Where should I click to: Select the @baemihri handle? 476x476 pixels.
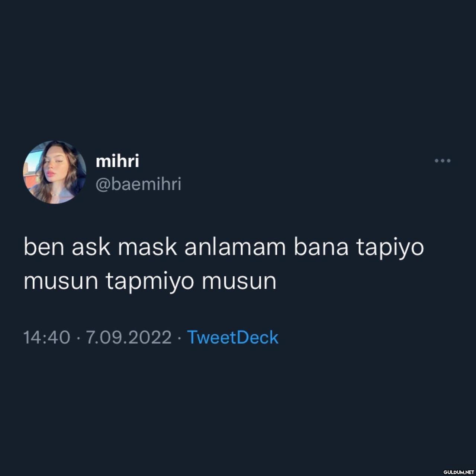138,184
